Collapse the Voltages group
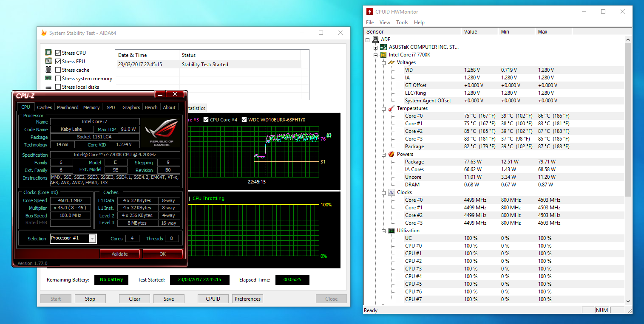This screenshot has width=644, height=324. tap(384, 62)
